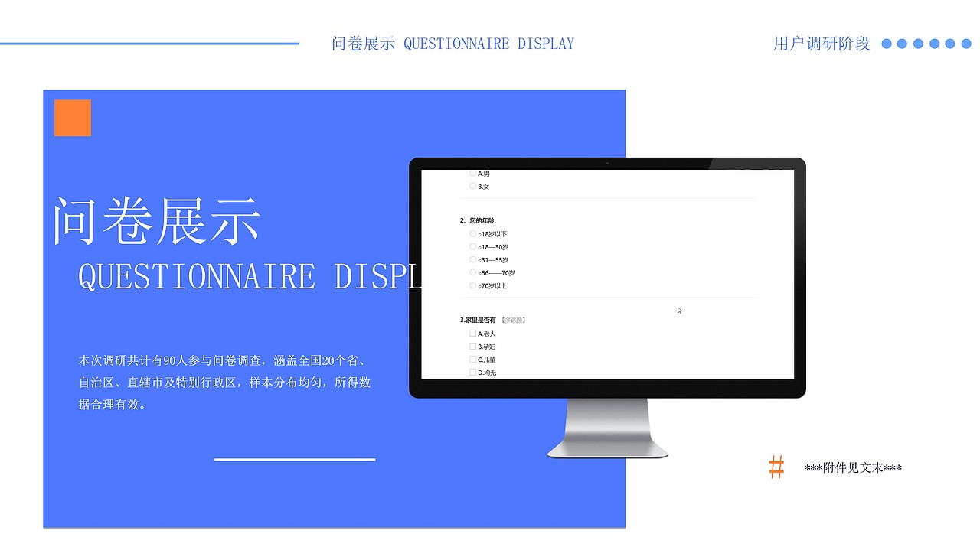Choose the '70岁以上' age radio button

click(x=473, y=285)
